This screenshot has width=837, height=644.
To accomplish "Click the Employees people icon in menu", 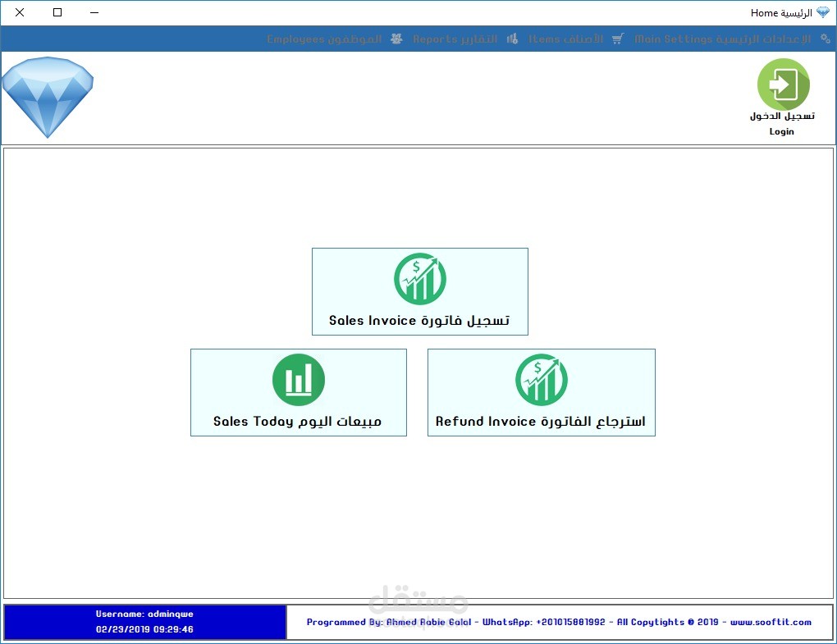I will 396,39.
